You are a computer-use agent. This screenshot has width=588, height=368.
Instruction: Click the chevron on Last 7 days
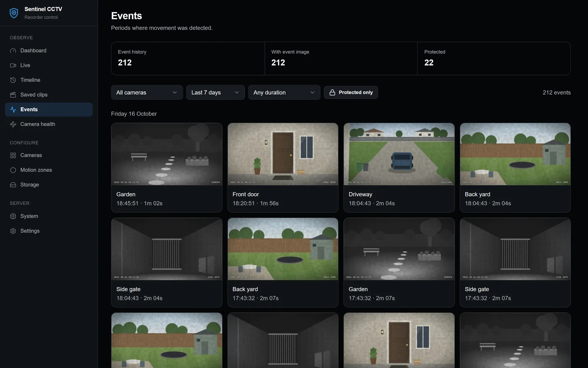[237, 93]
